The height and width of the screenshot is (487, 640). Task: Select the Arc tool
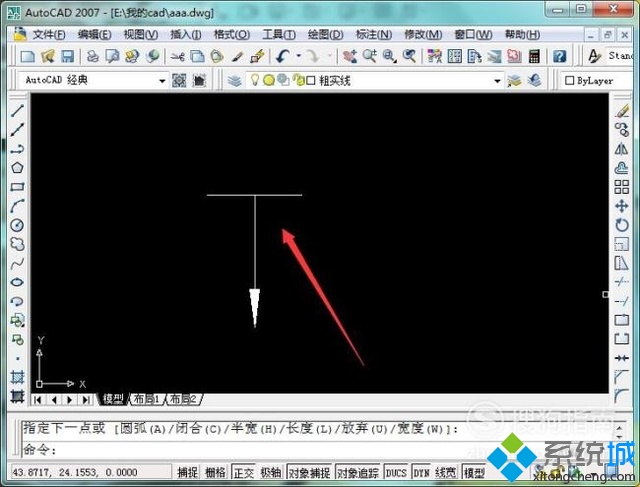click(x=17, y=206)
